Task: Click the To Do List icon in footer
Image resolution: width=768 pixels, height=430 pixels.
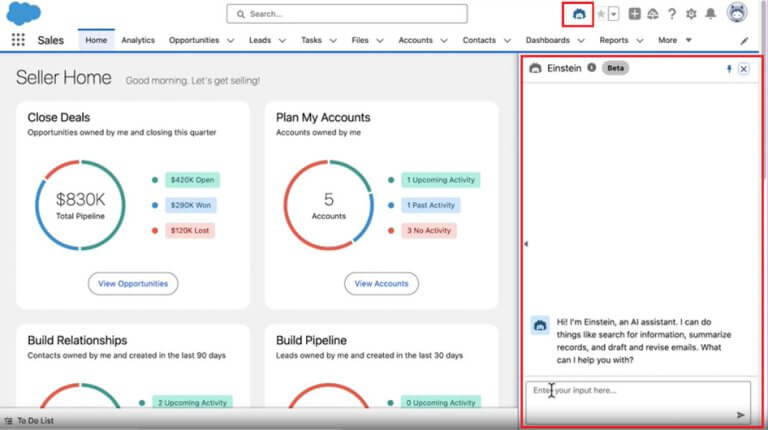Action: [x=8, y=421]
